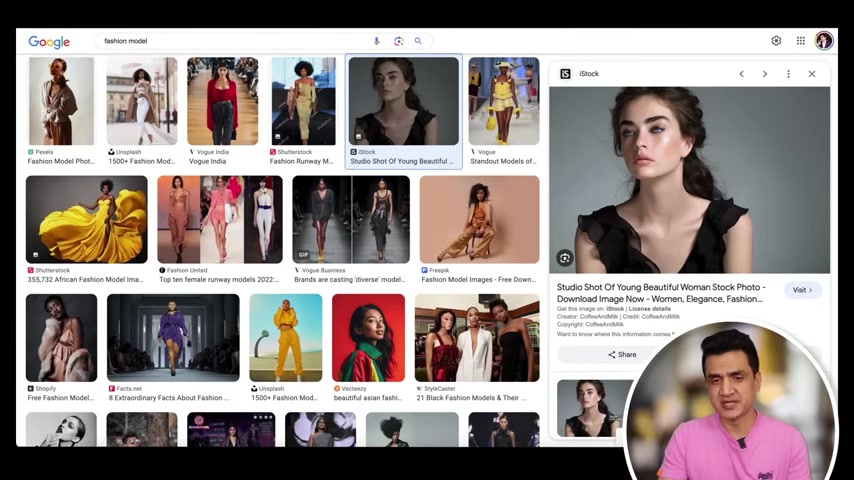854x480 pixels.
Task: Open the Pexels Fashion Model Photos thumbnail
Action: [61, 101]
